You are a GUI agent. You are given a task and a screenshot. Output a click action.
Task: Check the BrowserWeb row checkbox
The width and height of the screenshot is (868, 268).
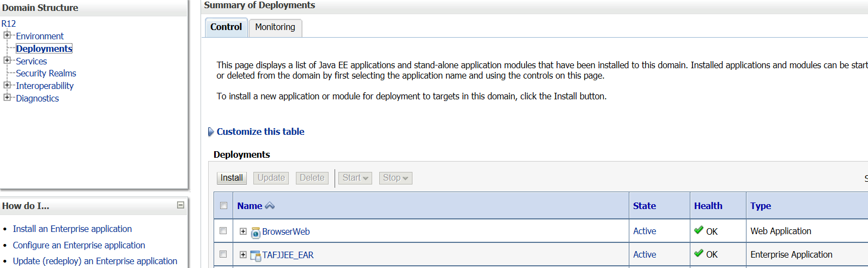(x=223, y=231)
